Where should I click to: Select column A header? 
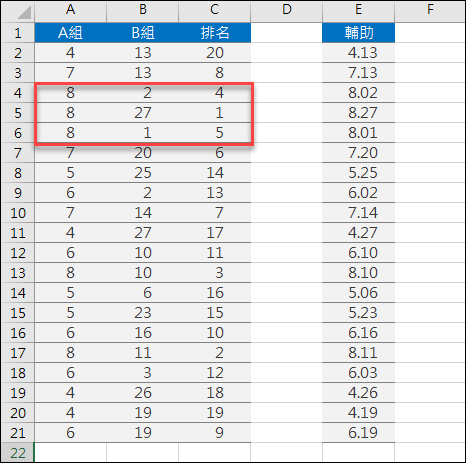tap(70, 11)
